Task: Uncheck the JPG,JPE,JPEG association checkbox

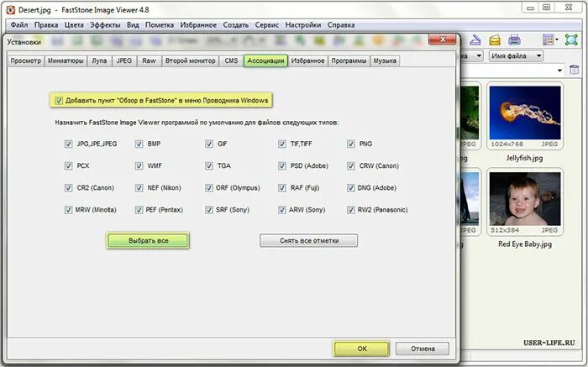Action: (x=68, y=144)
